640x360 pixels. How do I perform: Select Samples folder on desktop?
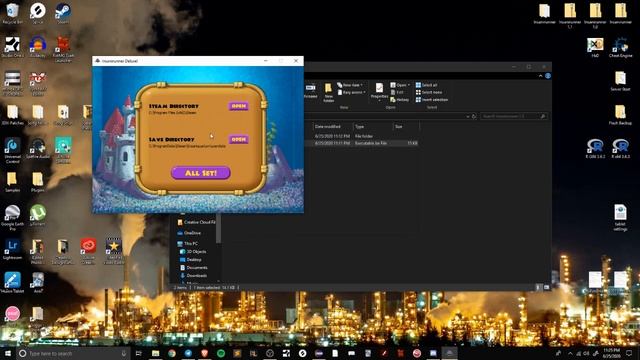click(x=12, y=182)
